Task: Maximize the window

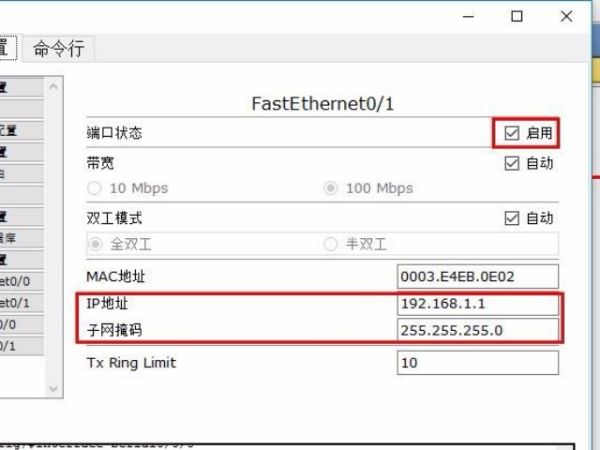Action: (517, 16)
